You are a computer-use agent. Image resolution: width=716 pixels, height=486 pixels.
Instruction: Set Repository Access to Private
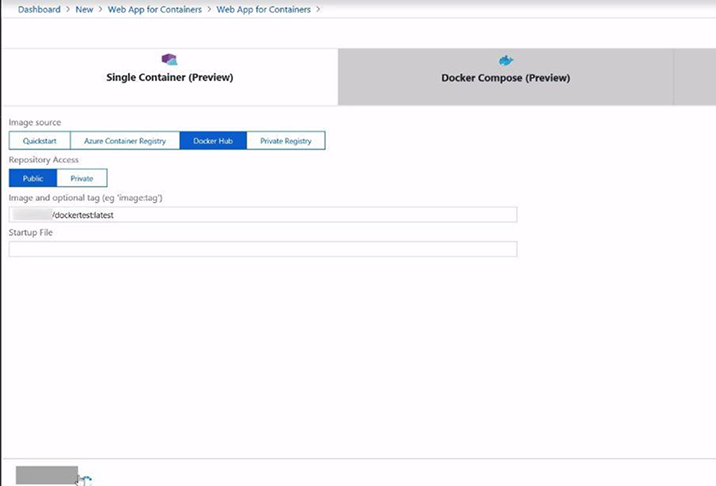tap(82, 178)
